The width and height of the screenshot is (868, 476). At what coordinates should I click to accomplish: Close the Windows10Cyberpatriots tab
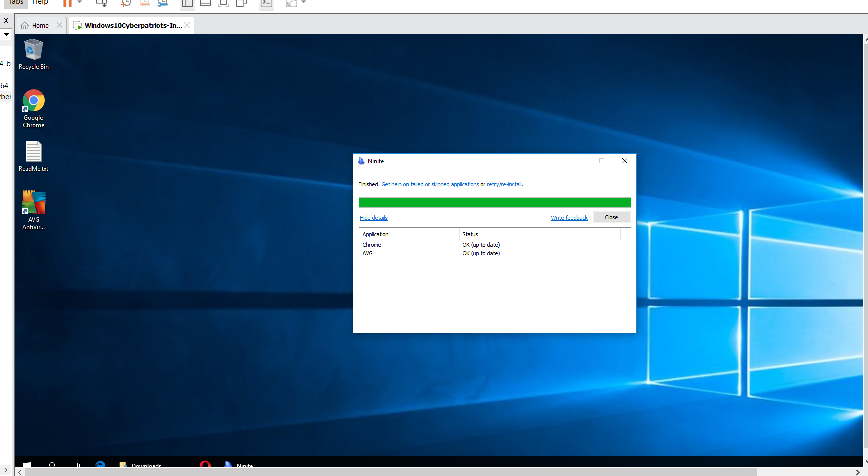[187, 25]
